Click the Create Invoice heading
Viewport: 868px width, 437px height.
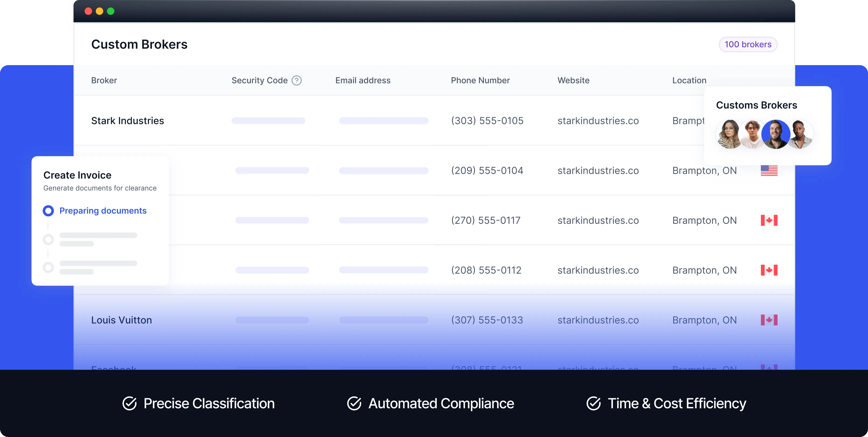[77, 175]
